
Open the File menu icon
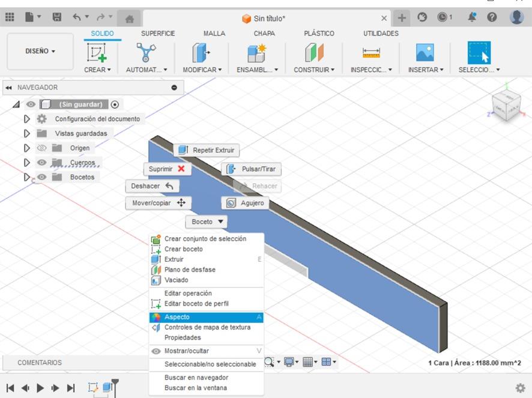29,17
